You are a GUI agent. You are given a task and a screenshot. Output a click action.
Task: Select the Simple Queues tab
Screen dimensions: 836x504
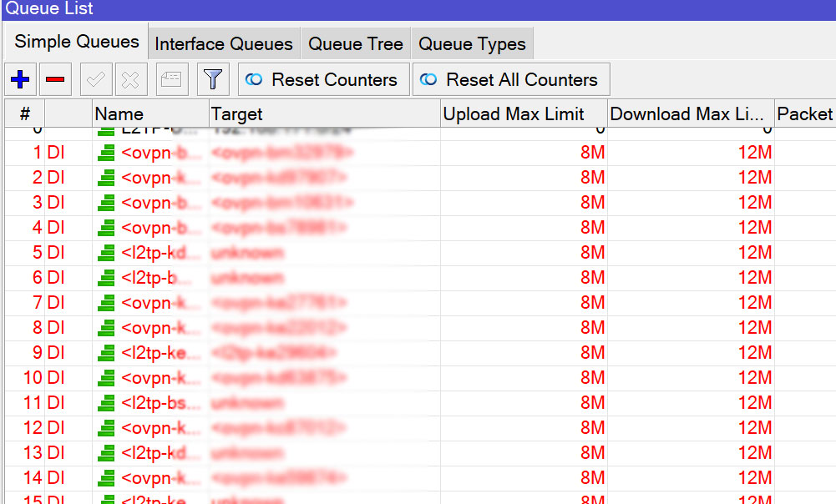coord(74,40)
